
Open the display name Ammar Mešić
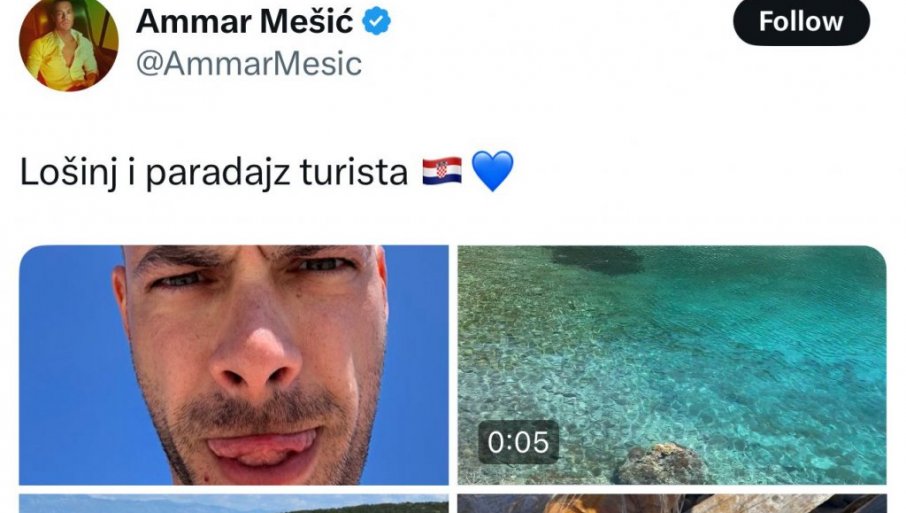244,22
